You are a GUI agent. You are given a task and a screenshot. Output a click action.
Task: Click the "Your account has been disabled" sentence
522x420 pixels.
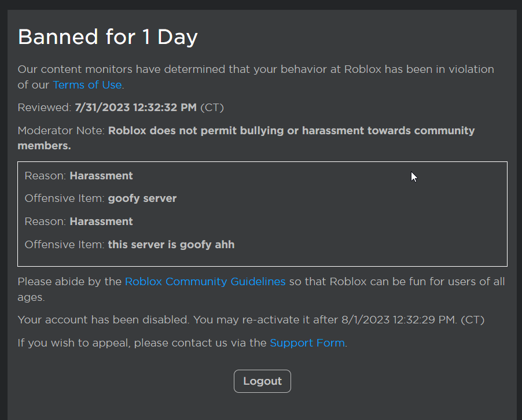(104, 319)
